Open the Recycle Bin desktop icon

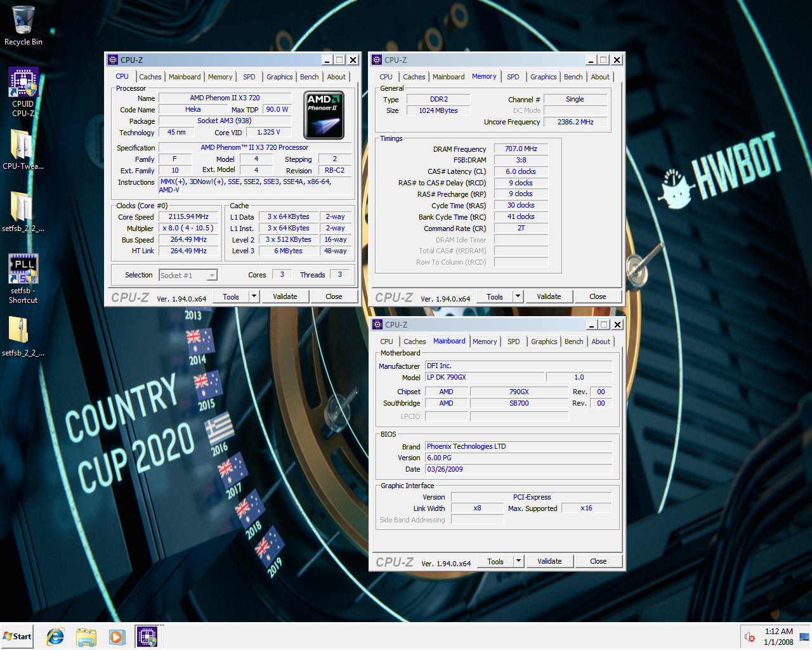tap(23, 25)
